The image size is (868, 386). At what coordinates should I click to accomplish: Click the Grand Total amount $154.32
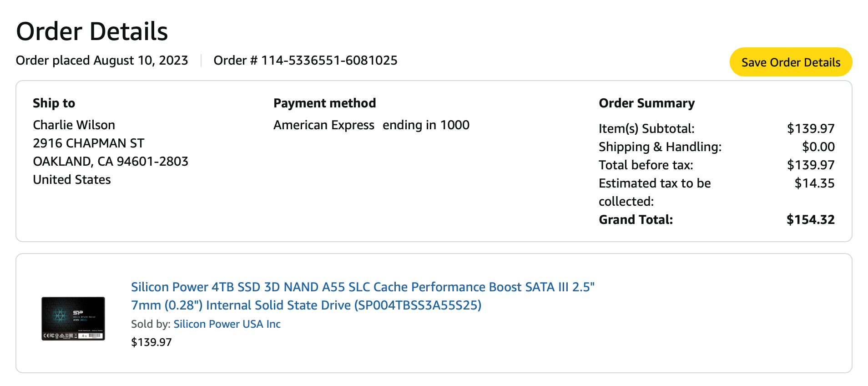[810, 220]
